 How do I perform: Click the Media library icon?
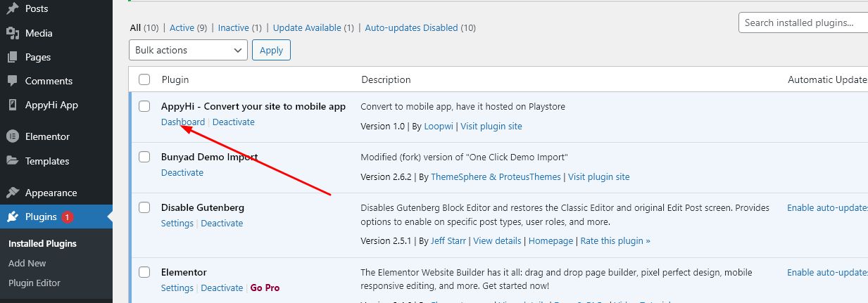point(13,33)
